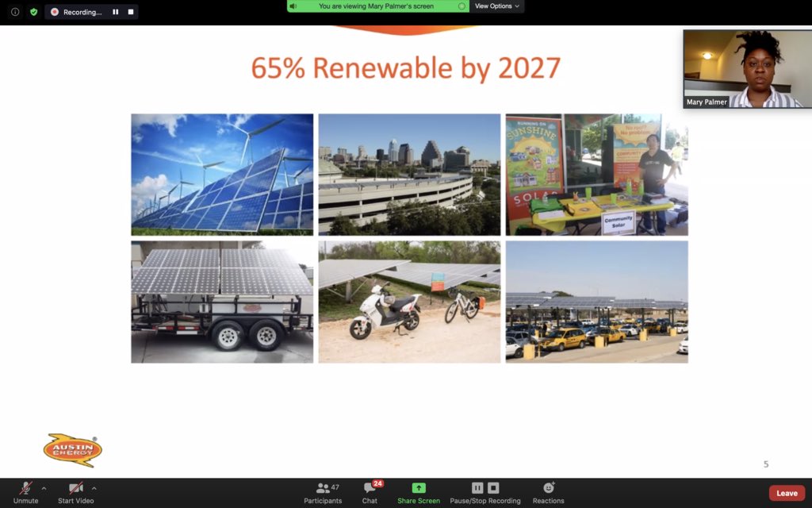The width and height of the screenshot is (812, 508).
Task: Click the red Leave button
Action: [787, 493]
